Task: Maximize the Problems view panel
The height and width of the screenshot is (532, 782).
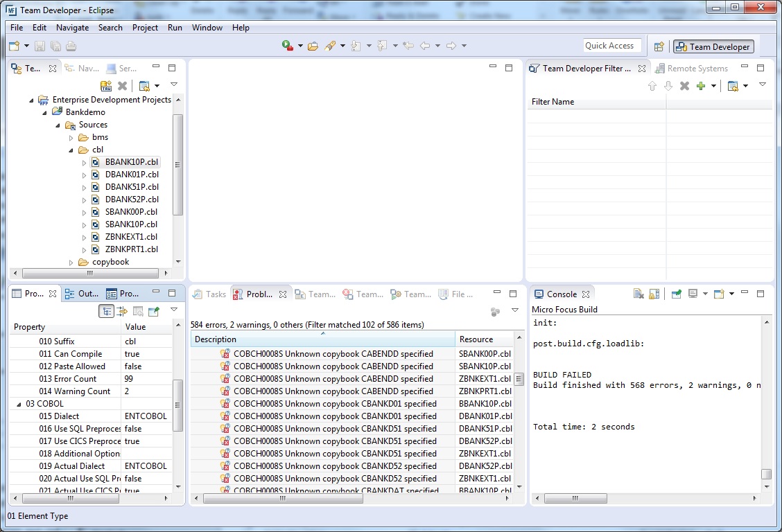Action: (513, 294)
